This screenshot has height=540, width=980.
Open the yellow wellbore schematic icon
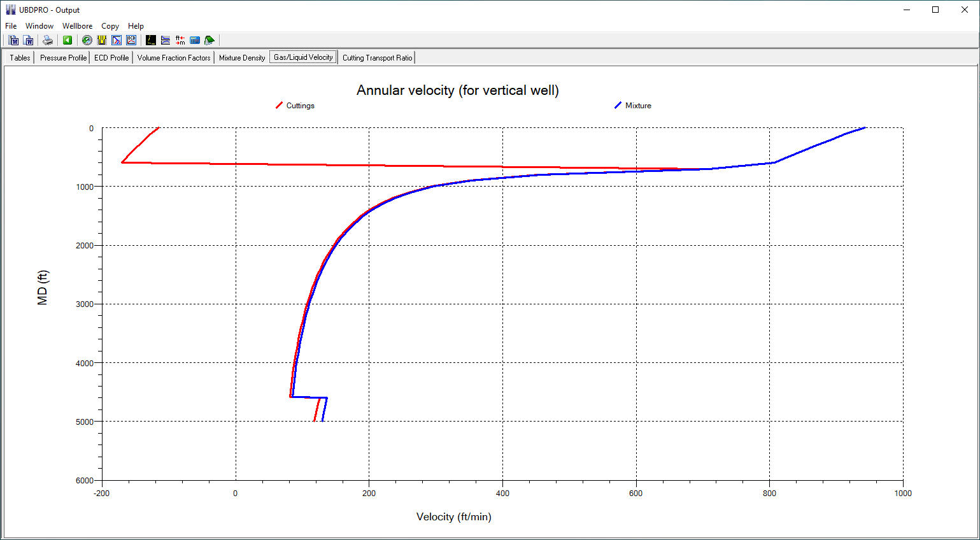tap(102, 40)
